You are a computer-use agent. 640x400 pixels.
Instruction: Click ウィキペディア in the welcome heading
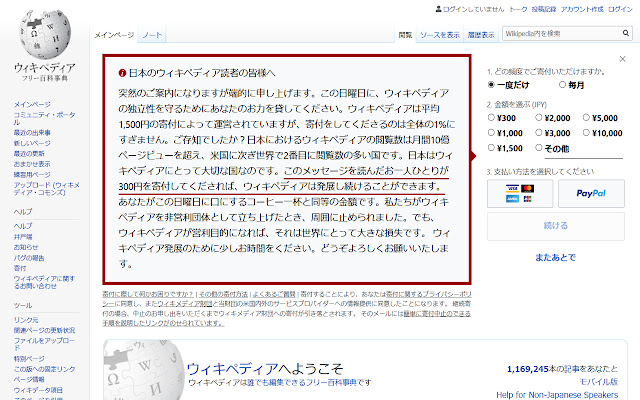[x=232, y=369]
